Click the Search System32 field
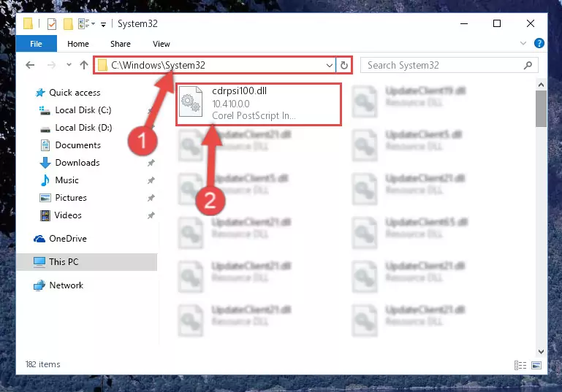The image size is (562, 392). pyautogui.click(x=449, y=65)
